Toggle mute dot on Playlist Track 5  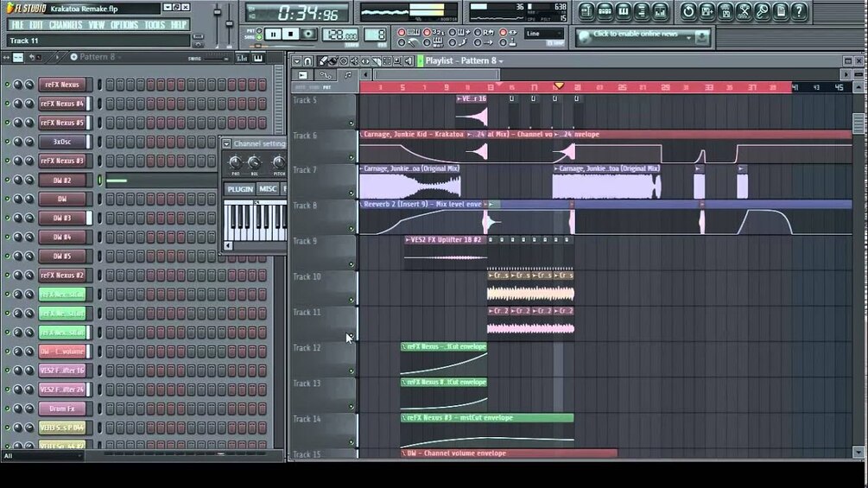tap(351, 123)
